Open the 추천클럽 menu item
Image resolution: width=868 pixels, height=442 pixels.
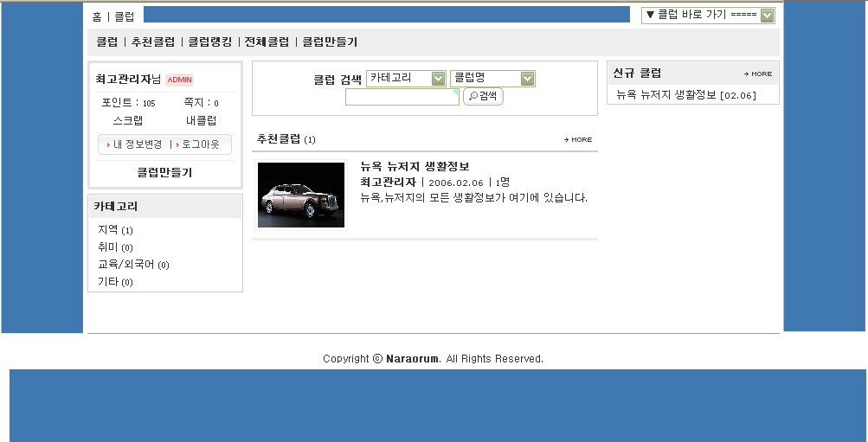point(152,42)
